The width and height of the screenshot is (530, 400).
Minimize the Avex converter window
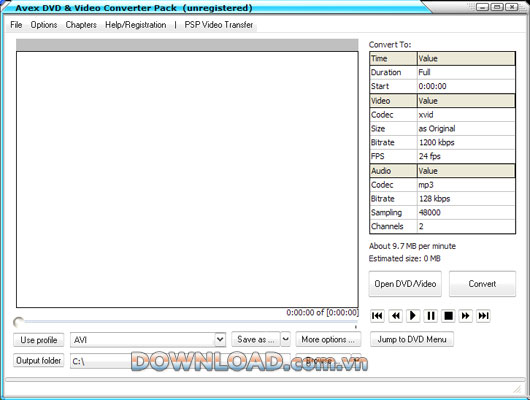tap(482, 7)
